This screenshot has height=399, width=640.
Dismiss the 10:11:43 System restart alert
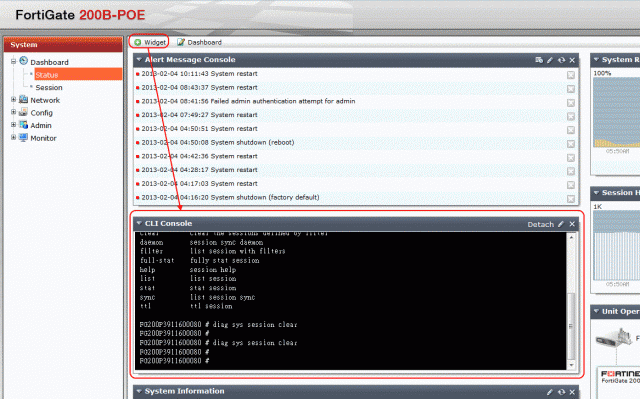click(571, 75)
